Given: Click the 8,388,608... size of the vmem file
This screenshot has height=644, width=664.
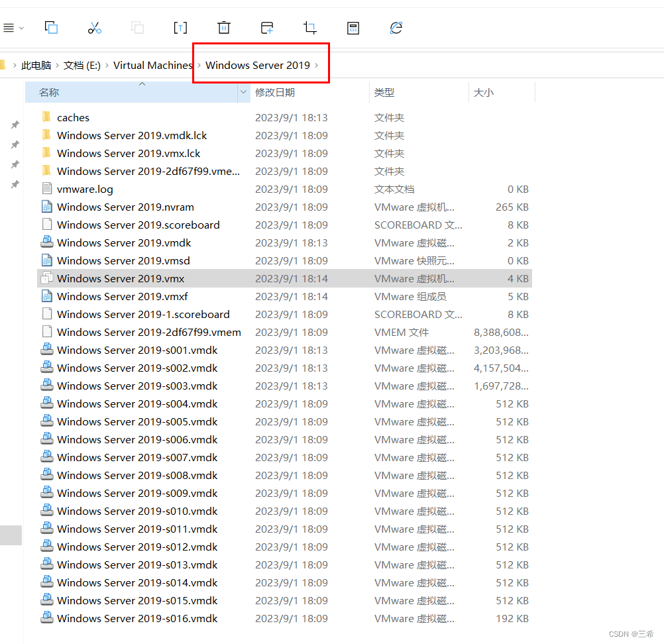Looking at the screenshot, I should click(501, 332).
